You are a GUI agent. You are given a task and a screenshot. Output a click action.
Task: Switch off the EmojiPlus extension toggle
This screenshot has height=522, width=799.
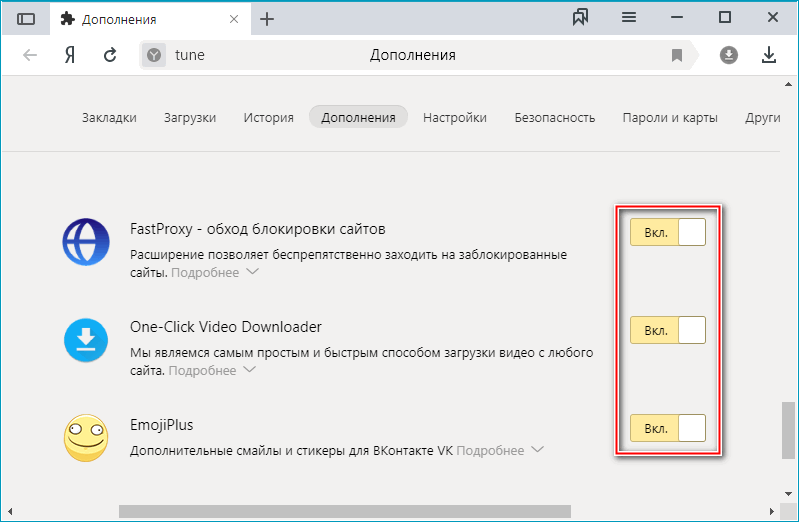pos(667,429)
